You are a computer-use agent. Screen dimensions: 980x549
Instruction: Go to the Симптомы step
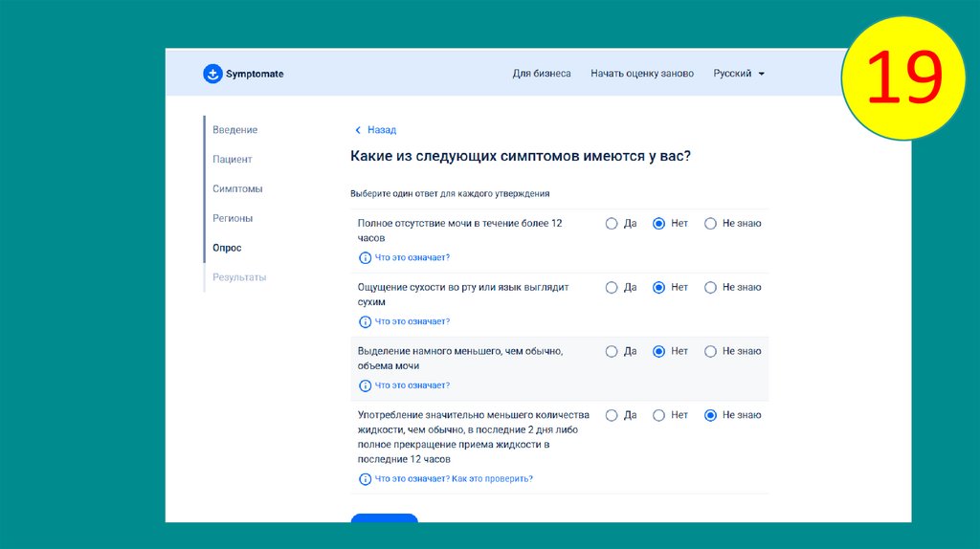coord(237,188)
